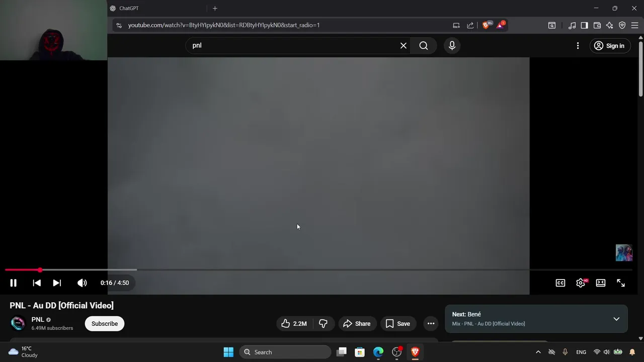Open the tab search icon
This screenshot has height=362, width=644.
(x=552, y=25)
